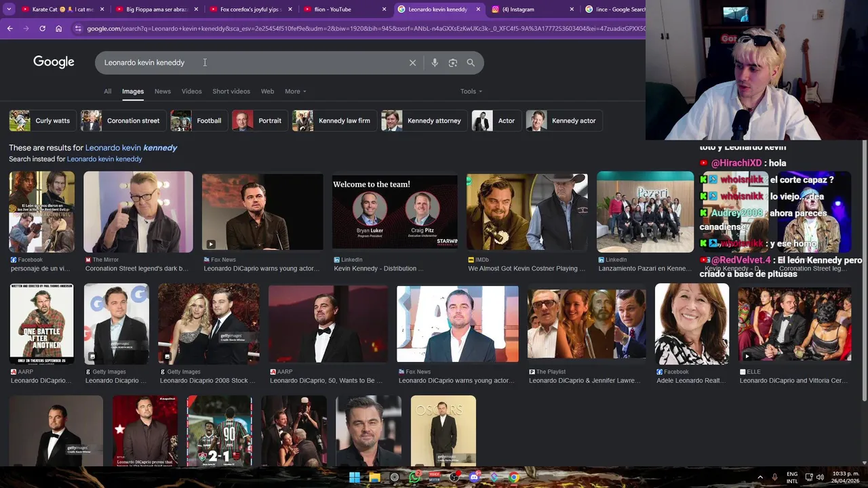This screenshot has height=488, width=868.
Task: Select the News search filter
Action: click(x=163, y=91)
